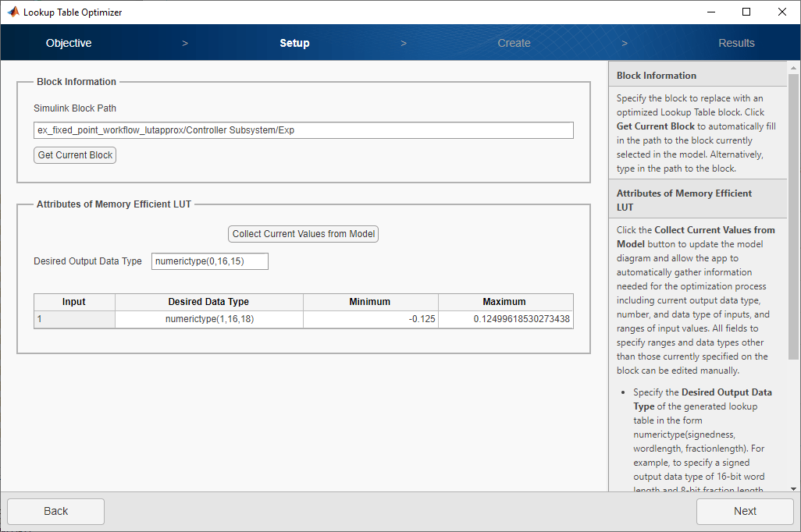Screen dimensions: 801x532
Task: Edit the Desired Output Data Type field
Action: click(x=209, y=261)
